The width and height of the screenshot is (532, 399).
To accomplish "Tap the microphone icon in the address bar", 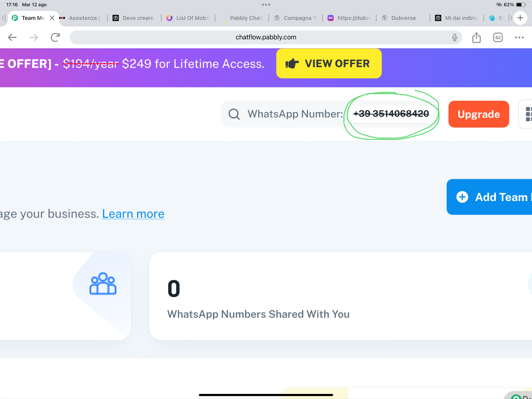I will tap(454, 37).
